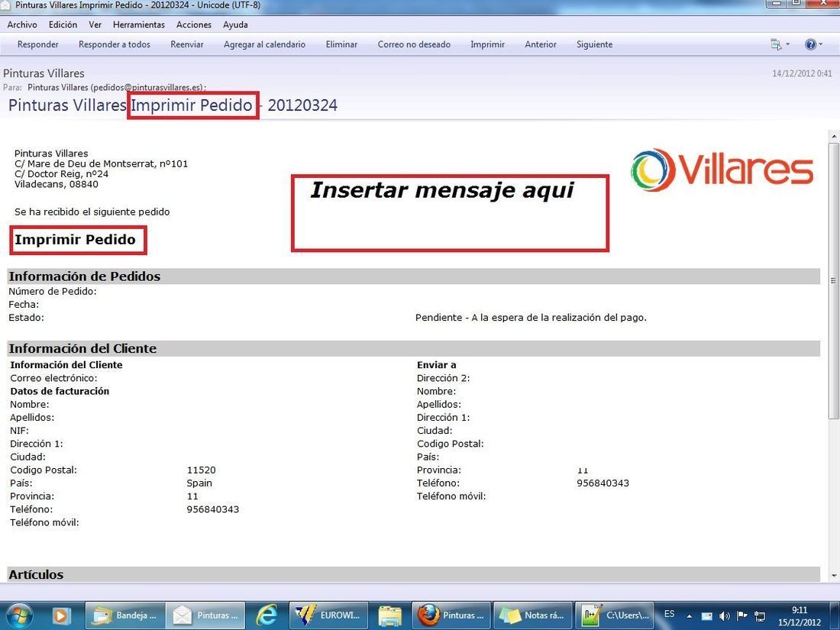Open the Edición menu
This screenshot has height=630, width=840.
pyautogui.click(x=63, y=24)
